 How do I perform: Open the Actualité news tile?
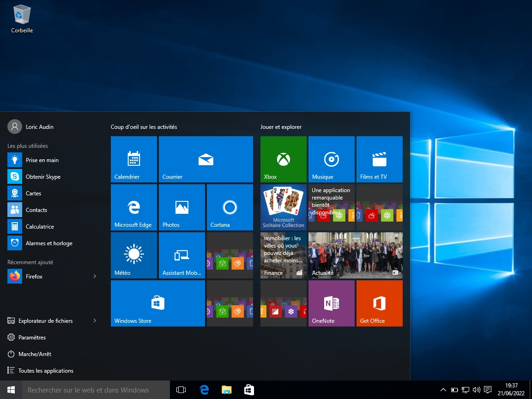click(x=356, y=255)
